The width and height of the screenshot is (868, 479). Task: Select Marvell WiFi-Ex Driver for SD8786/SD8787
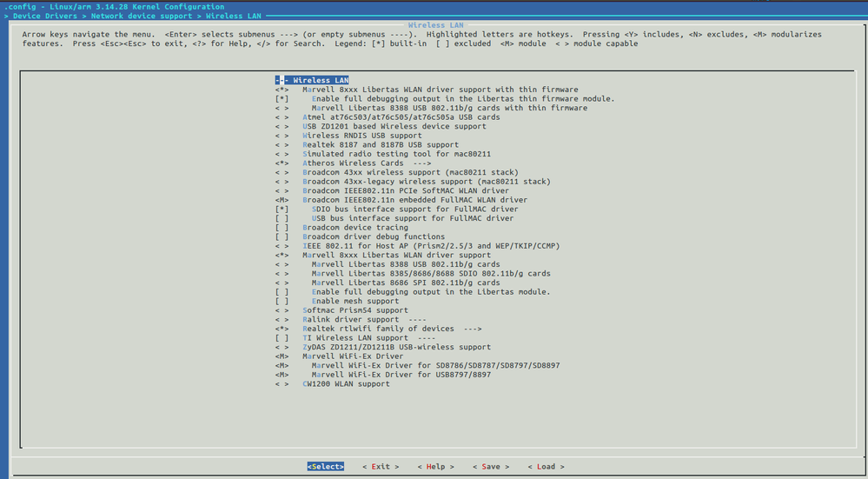pos(417,365)
